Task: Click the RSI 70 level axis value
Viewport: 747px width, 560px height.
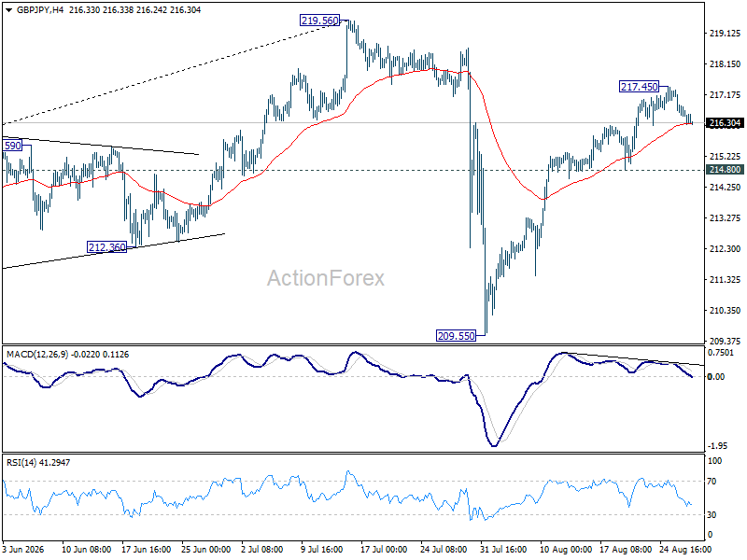Action: [712, 482]
